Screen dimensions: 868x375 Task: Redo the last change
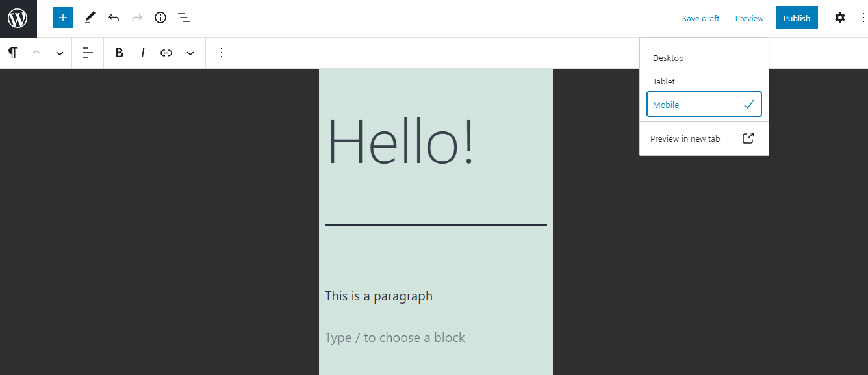[136, 18]
